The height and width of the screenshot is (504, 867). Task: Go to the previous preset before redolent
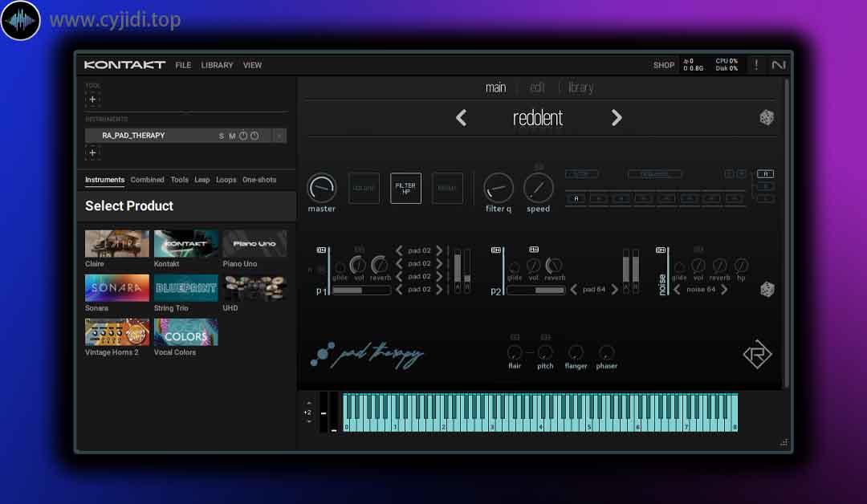coord(461,118)
